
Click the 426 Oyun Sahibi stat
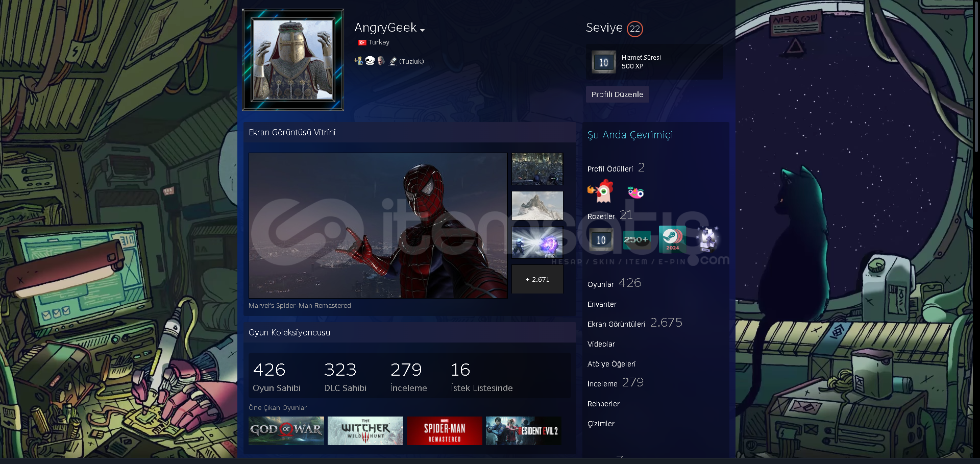click(x=277, y=377)
